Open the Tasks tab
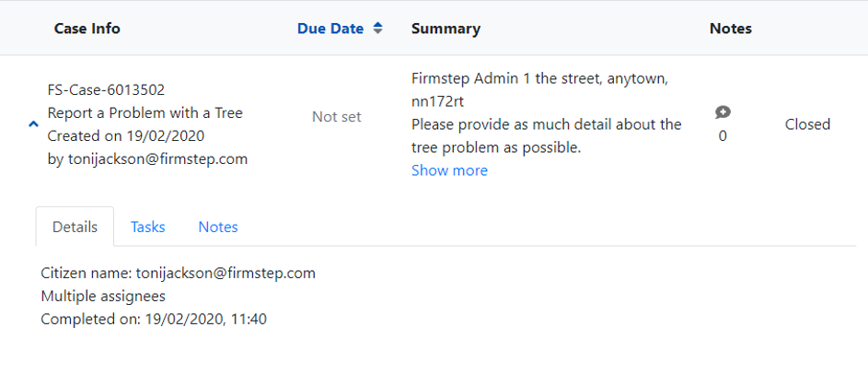The image size is (868, 374). [147, 227]
